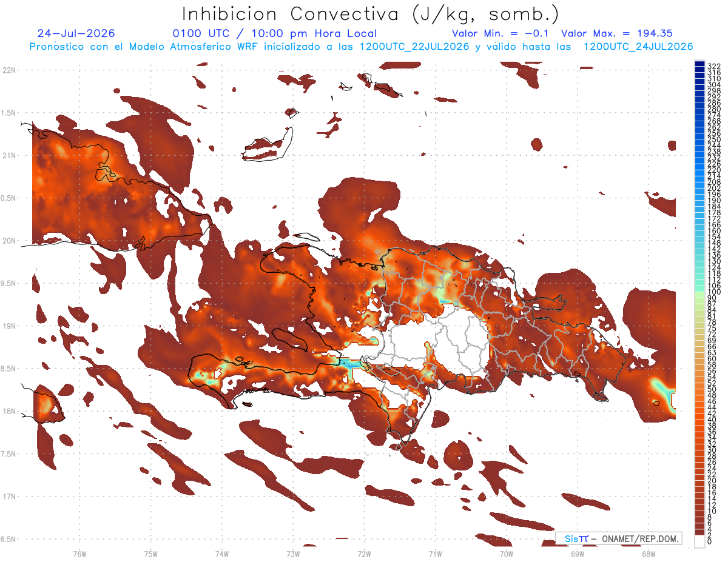This screenshot has width=728, height=562.
Task: Click the "1.5N" latitude label
Action: (8, 113)
